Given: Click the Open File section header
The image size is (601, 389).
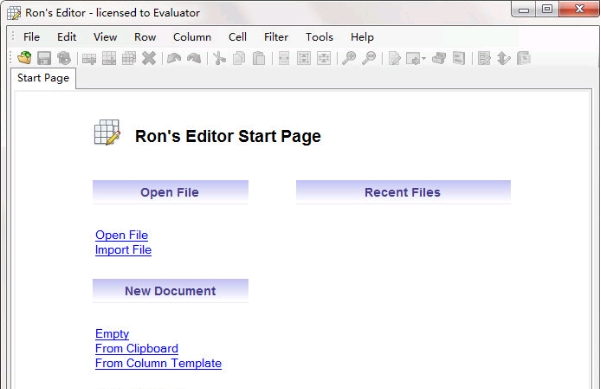Looking at the screenshot, I should [x=170, y=192].
